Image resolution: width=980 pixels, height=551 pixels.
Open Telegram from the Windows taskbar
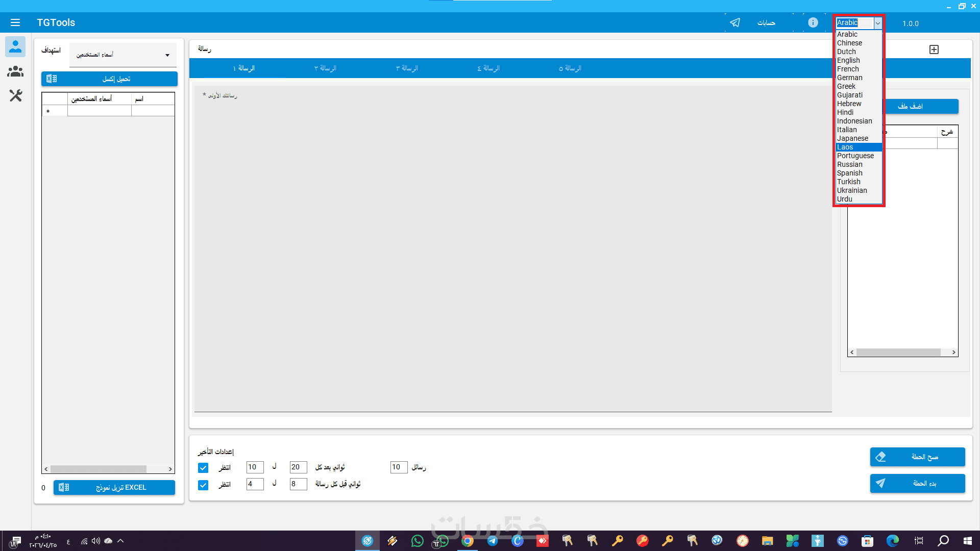(x=493, y=541)
